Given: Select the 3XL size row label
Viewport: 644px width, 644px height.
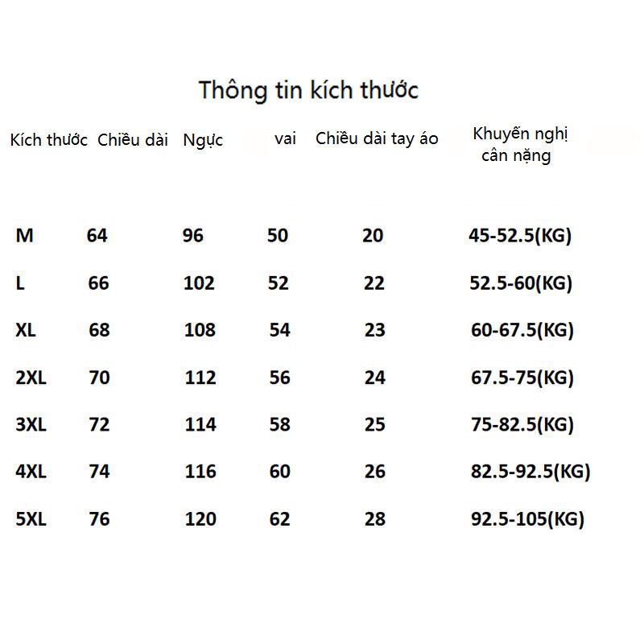Looking at the screenshot, I should tap(31, 424).
